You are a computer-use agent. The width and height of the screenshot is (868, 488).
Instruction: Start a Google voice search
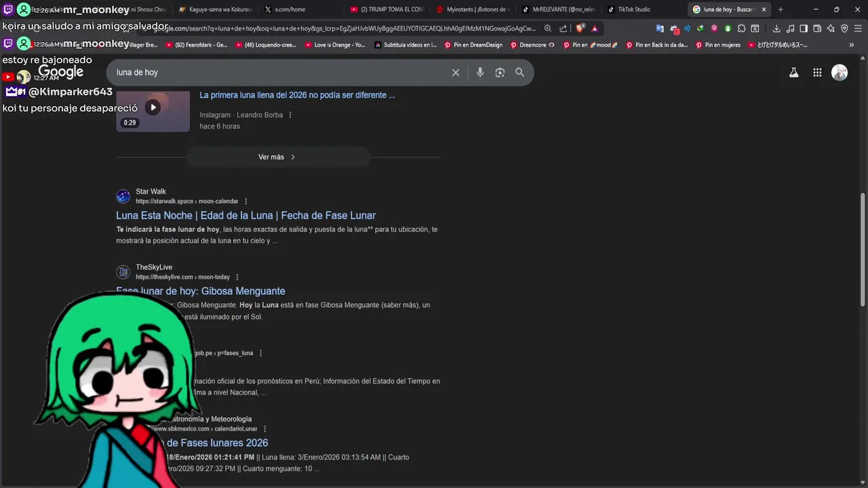pyautogui.click(x=480, y=73)
